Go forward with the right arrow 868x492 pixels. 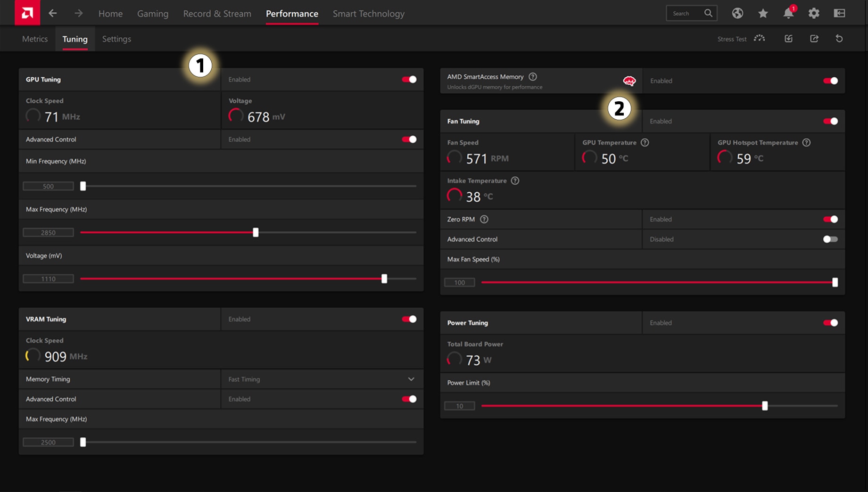(x=78, y=13)
